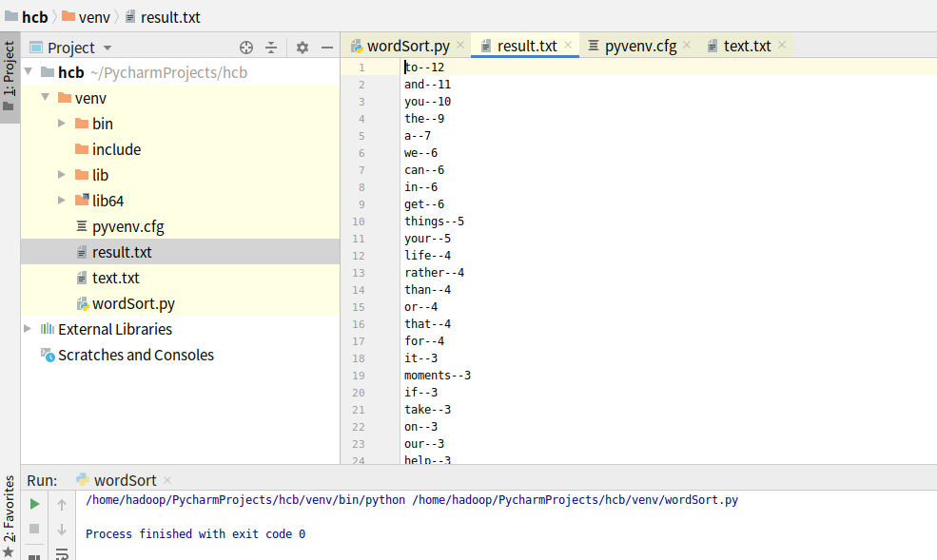Switch to the wordSort.py editor tab
937x560 pixels.
(408, 46)
